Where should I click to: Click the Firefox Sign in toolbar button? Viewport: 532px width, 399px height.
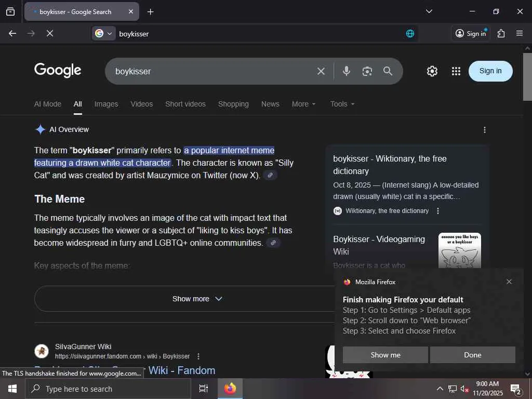point(471,33)
